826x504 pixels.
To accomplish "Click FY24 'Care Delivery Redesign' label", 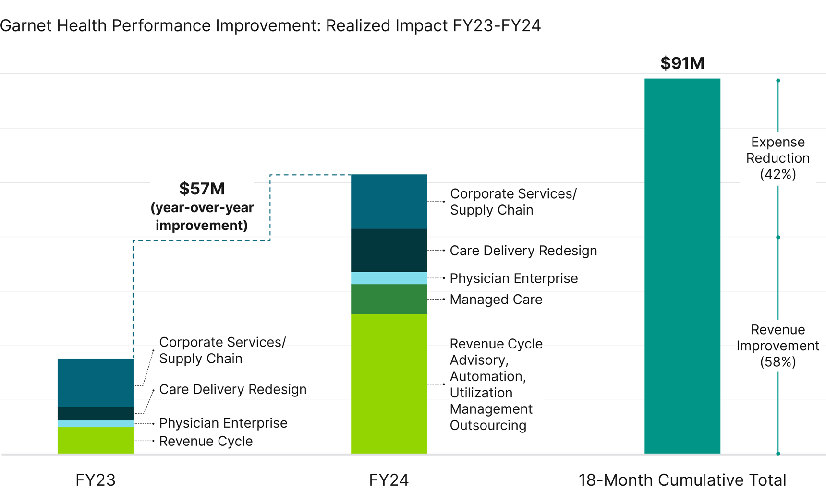I will pos(523,251).
